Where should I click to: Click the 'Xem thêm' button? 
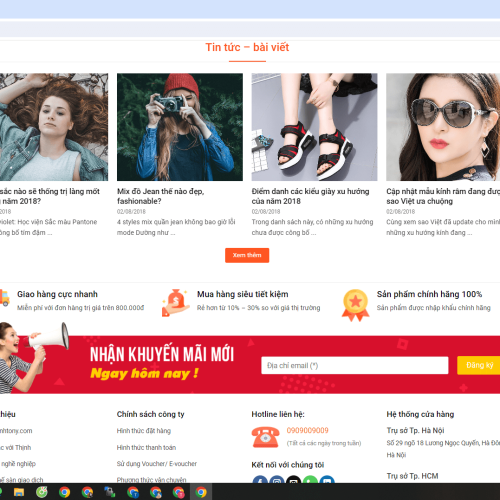(247, 255)
